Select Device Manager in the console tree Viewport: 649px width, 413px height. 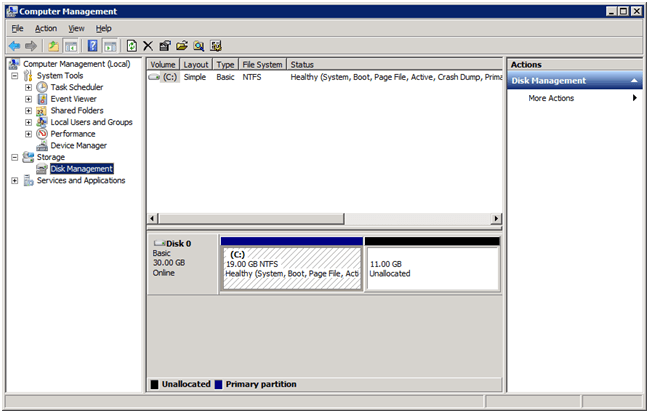tap(78, 145)
